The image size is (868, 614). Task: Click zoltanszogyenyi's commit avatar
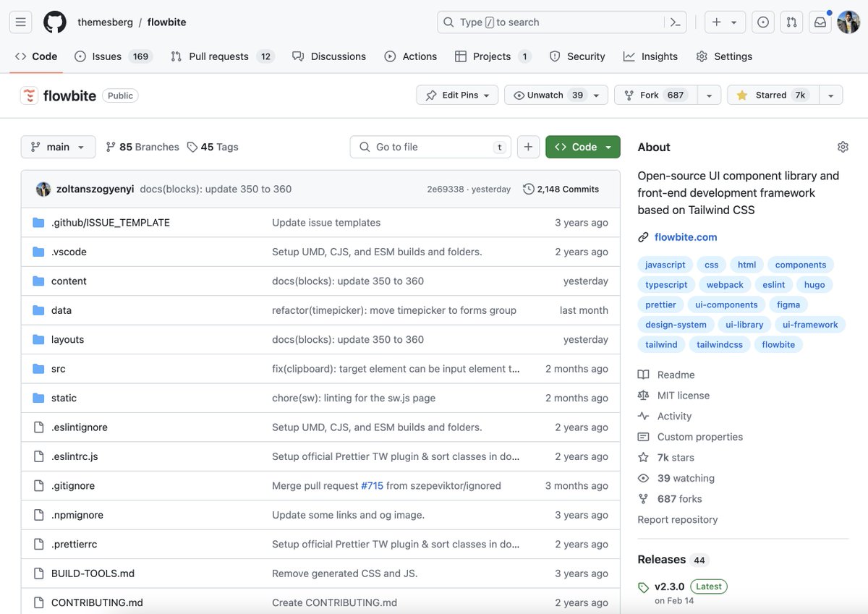tap(43, 189)
